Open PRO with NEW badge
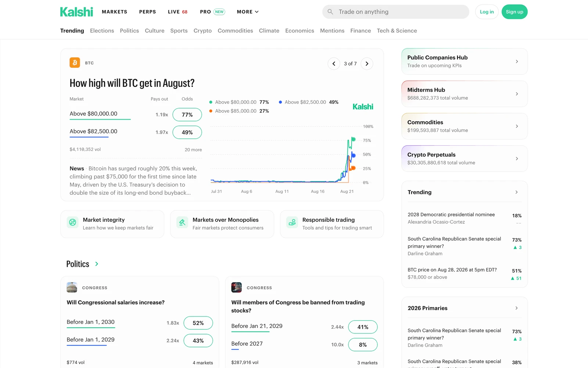 coord(212,12)
